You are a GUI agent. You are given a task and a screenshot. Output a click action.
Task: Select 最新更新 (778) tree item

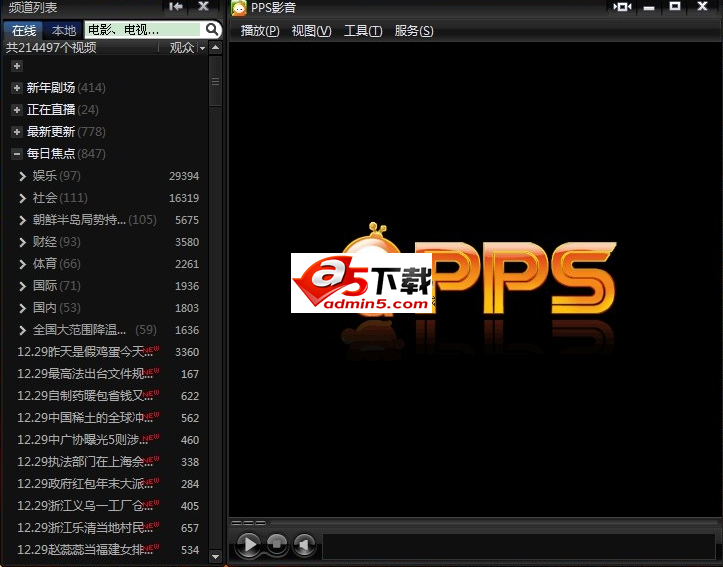[x=66, y=132]
